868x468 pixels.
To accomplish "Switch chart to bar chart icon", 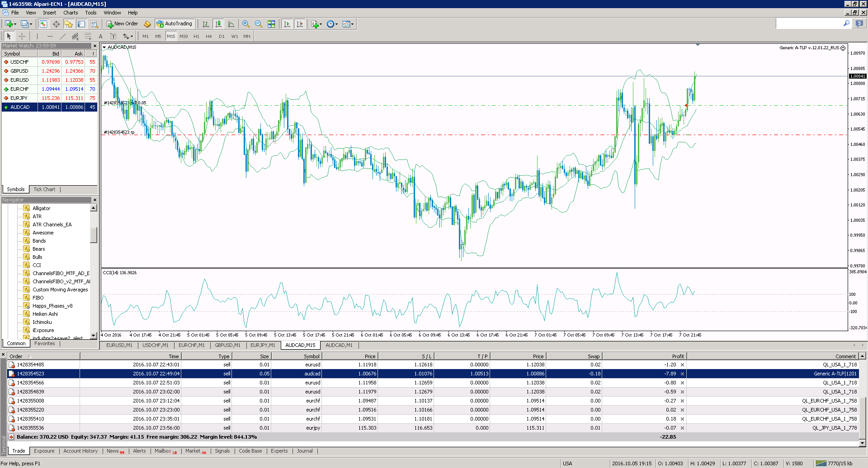I will 206,24.
